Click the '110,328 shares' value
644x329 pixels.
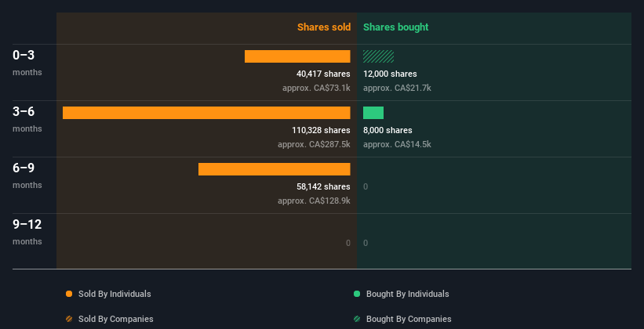coord(321,130)
